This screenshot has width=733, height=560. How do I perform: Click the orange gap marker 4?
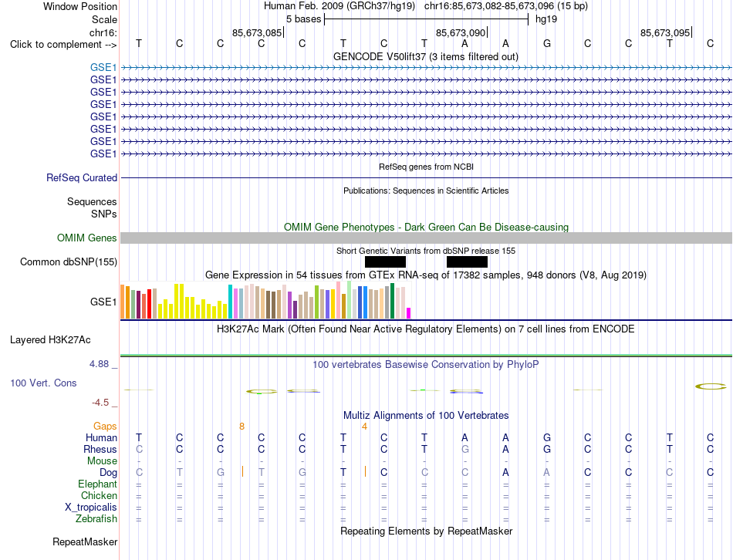click(x=364, y=427)
